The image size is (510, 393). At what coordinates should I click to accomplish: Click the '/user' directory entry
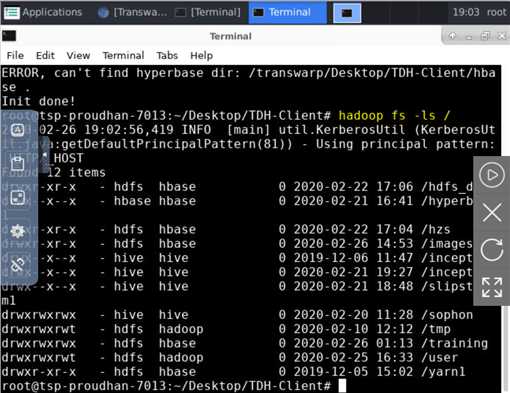coord(439,358)
